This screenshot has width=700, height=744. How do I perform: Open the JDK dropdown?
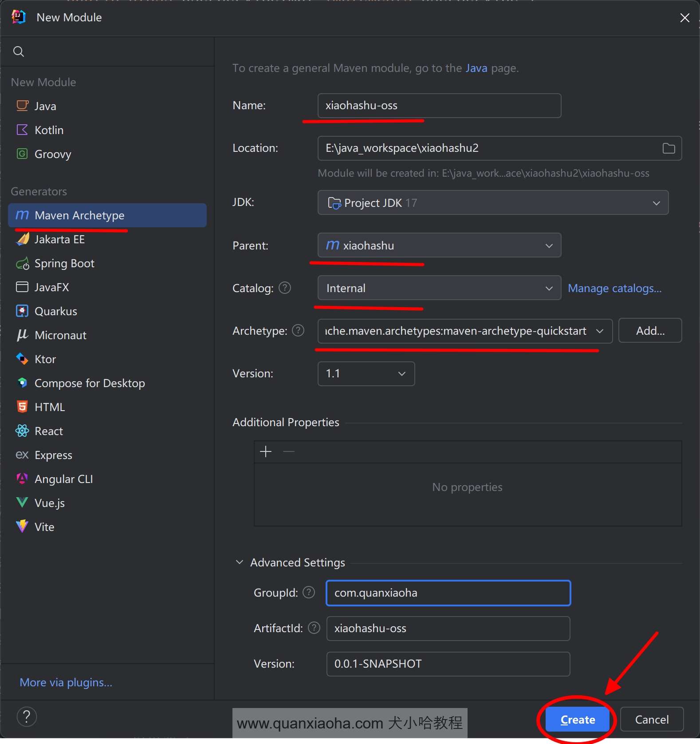pyautogui.click(x=492, y=203)
